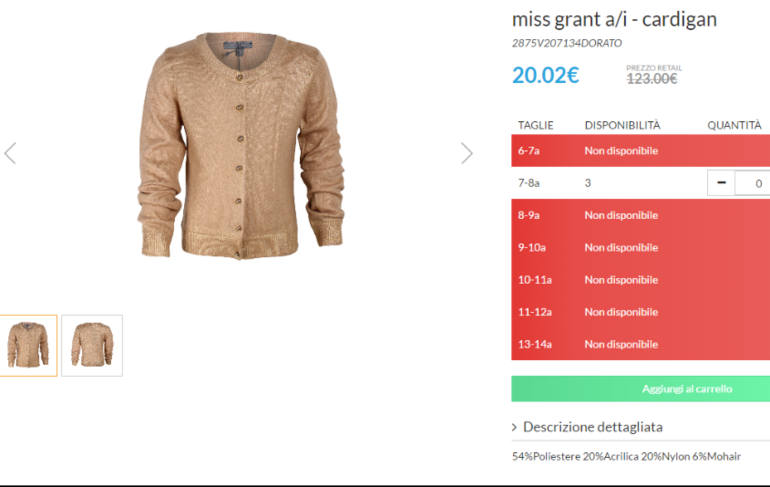The width and height of the screenshot is (770, 487).
Task: Click the product code 2875V207134DORATO
Action: [x=567, y=43]
